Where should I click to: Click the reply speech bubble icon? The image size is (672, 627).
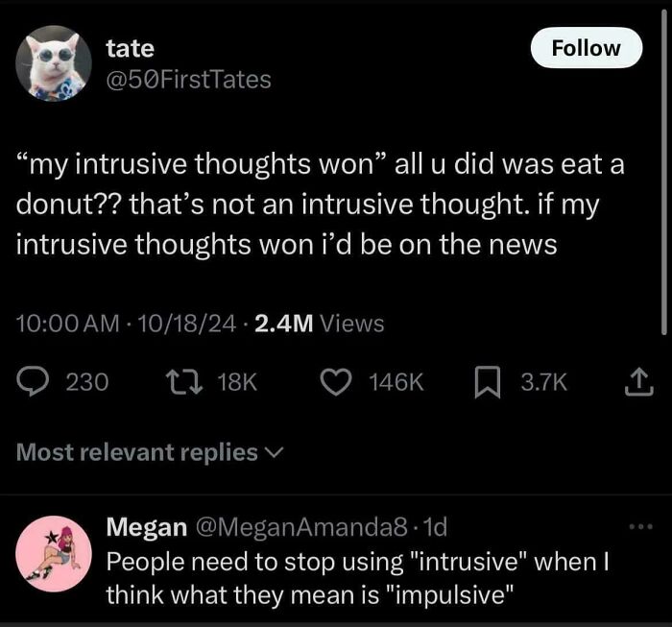point(34,382)
